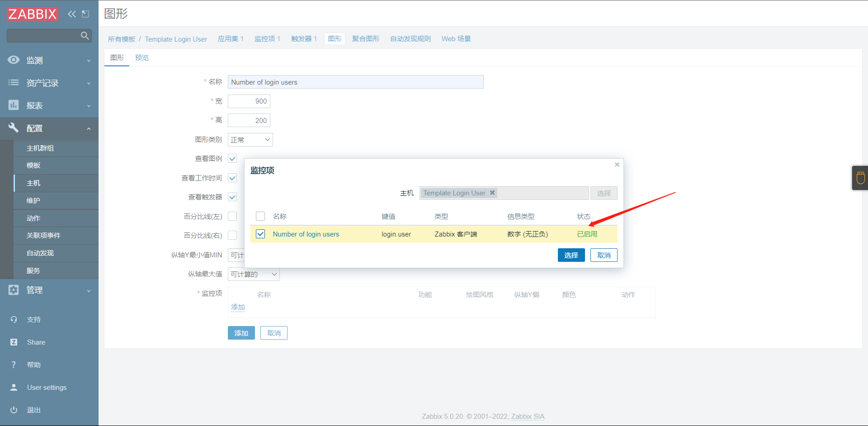Click the 资产记录 list icon
The width and height of the screenshot is (868, 426).
click(x=14, y=82)
